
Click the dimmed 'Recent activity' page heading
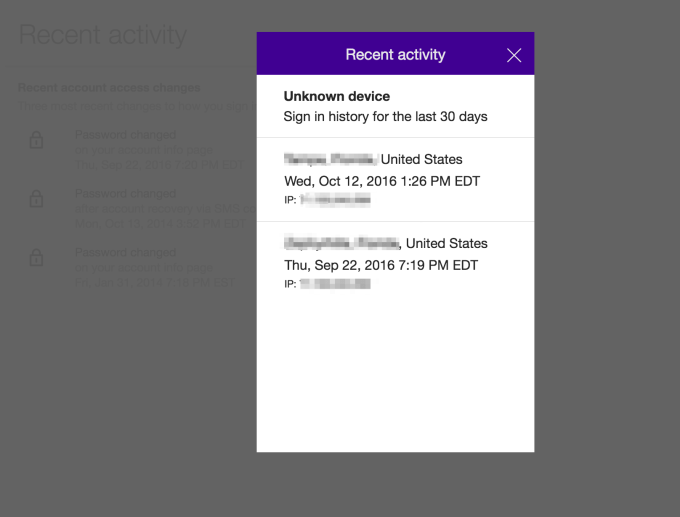(103, 36)
